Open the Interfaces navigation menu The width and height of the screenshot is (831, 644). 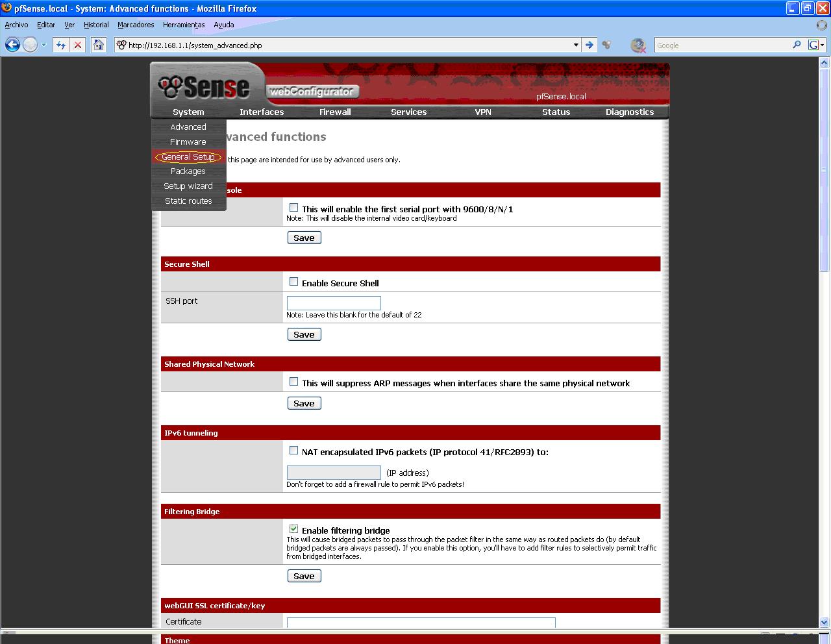tap(262, 112)
